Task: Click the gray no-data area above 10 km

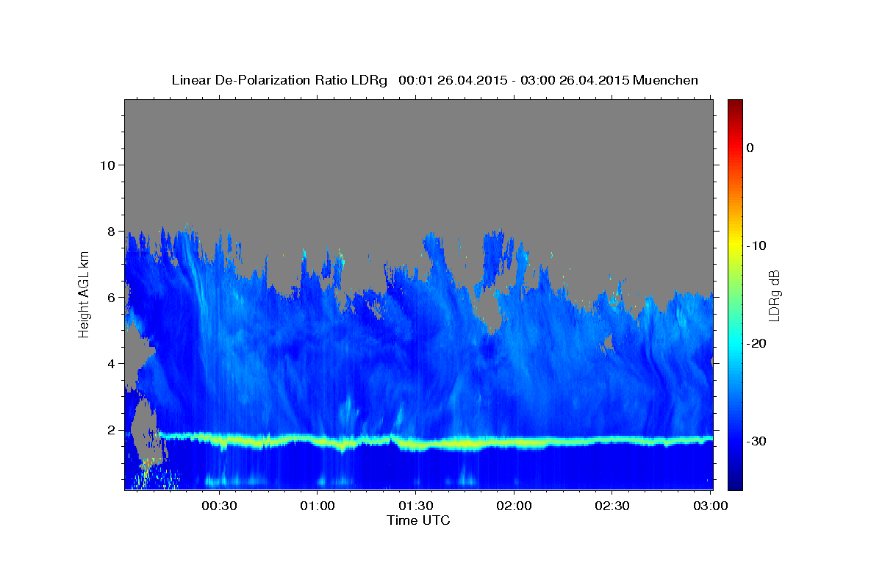Action: [x=419, y=132]
